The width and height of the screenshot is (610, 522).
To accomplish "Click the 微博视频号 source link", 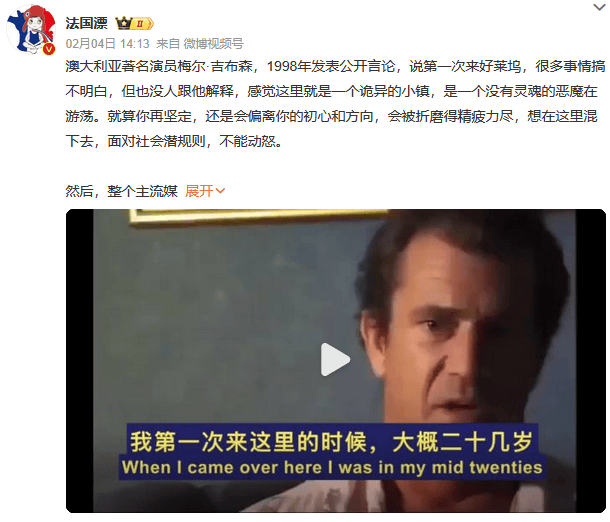I will [x=214, y=44].
